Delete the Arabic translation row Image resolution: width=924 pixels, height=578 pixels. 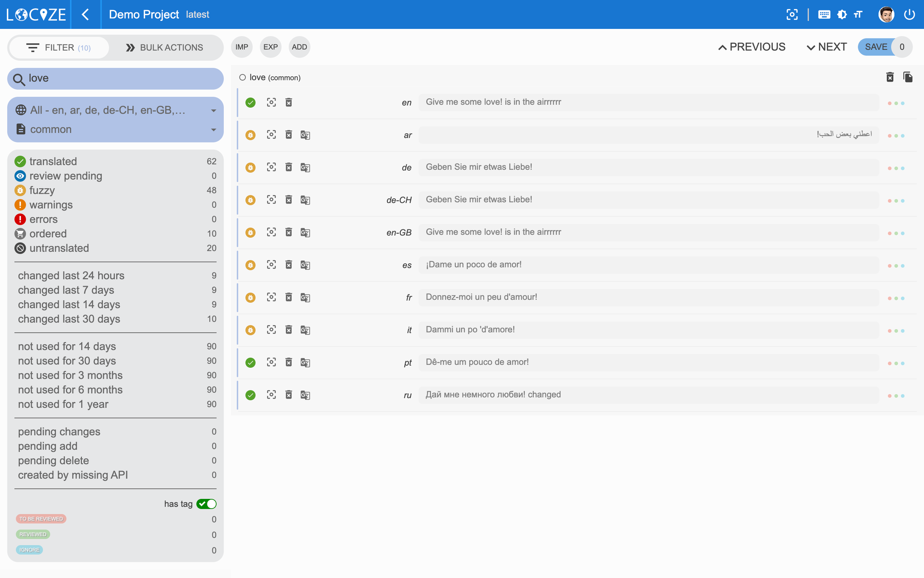288,134
